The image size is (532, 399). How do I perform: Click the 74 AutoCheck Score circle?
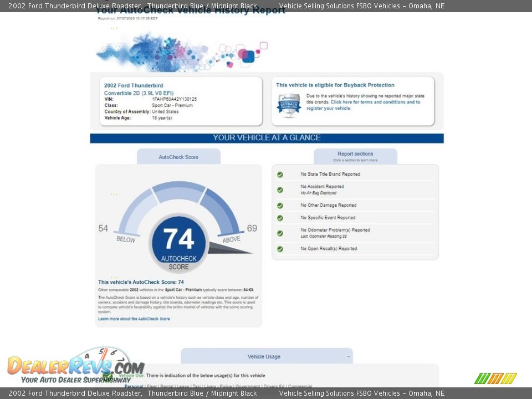click(x=179, y=243)
